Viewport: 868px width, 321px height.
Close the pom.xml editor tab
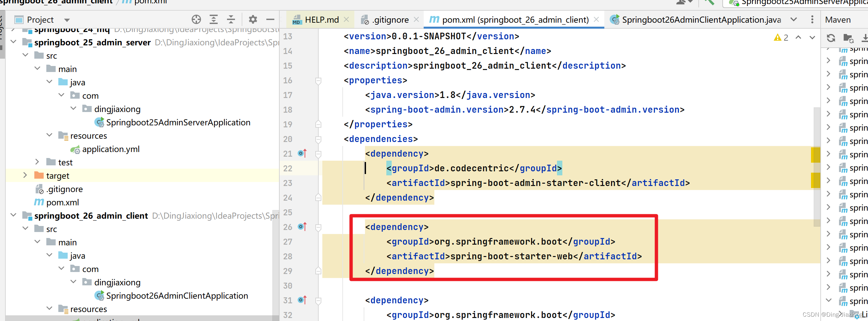point(596,20)
